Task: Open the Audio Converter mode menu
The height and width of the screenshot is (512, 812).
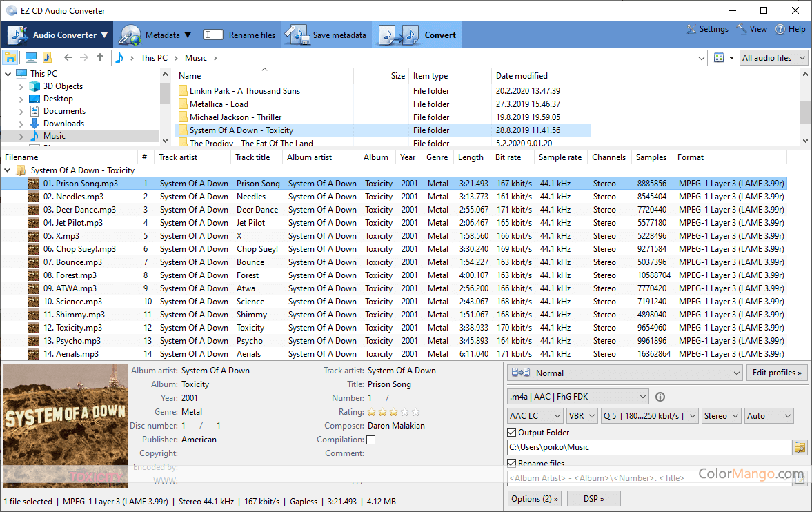Action: tap(58, 35)
